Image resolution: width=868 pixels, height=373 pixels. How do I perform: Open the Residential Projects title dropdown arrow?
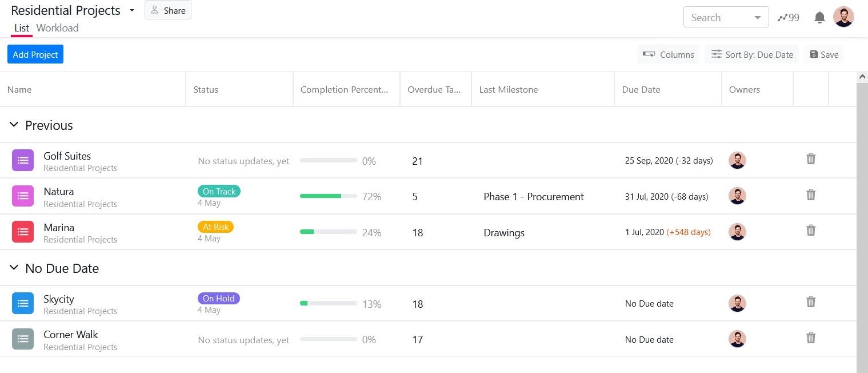pos(132,10)
